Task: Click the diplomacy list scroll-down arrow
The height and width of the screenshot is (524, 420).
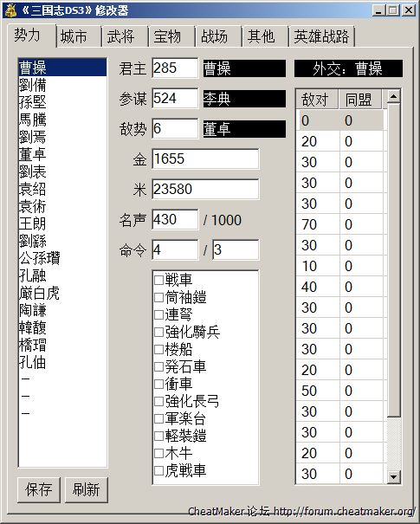Action: [394, 476]
